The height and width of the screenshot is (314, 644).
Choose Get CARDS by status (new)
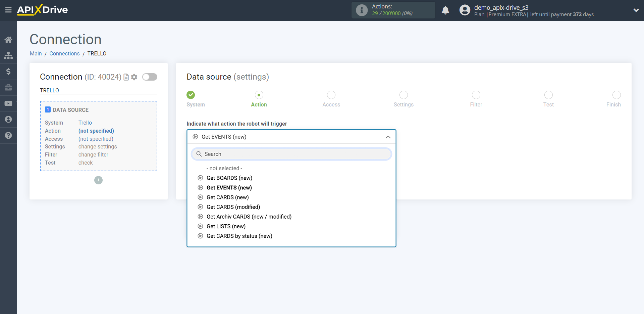pos(239,236)
